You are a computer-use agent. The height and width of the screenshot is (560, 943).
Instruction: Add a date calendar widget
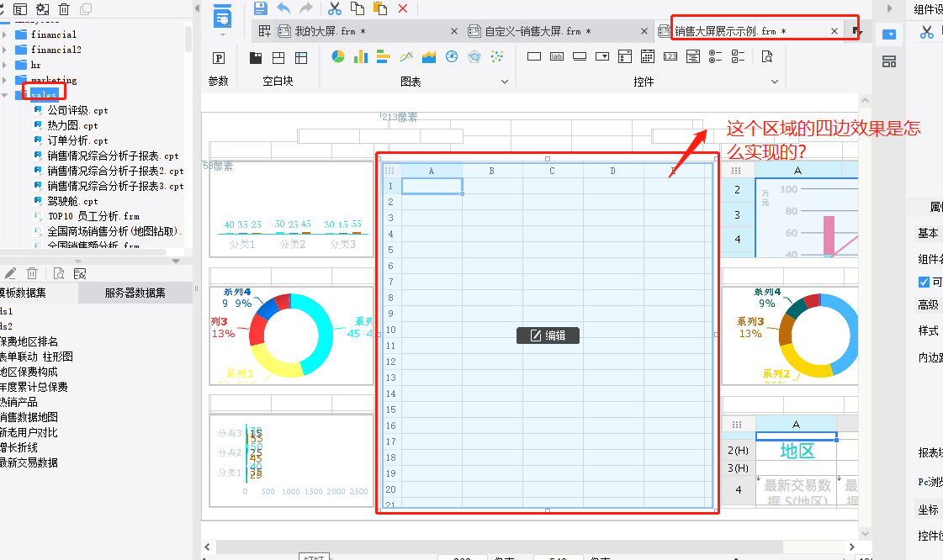pos(648,56)
